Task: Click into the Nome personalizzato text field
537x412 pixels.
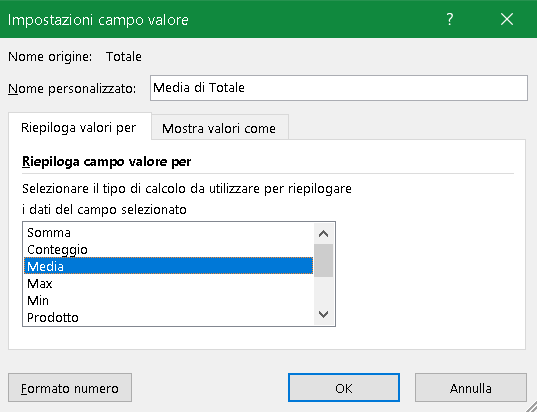Action: point(339,88)
